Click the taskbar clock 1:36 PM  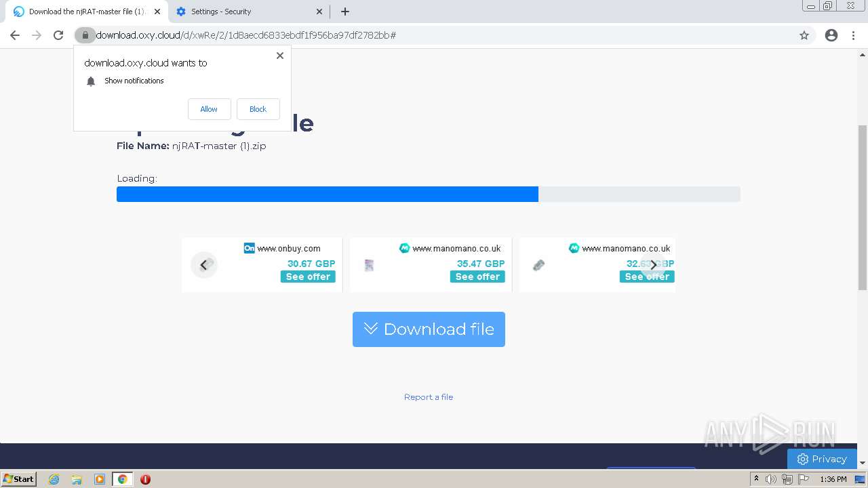(833, 479)
